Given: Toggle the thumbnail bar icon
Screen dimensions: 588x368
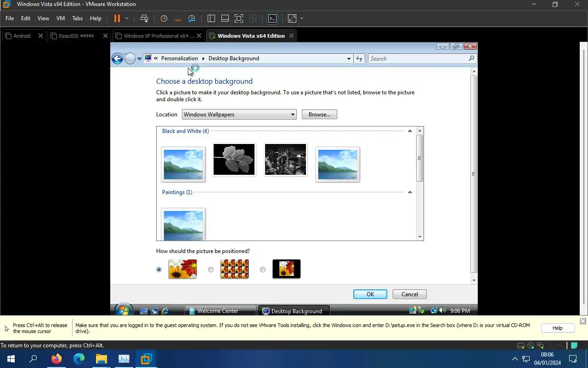Looking at the screenshot, I should pyautogui.click(x=225, y=18).
